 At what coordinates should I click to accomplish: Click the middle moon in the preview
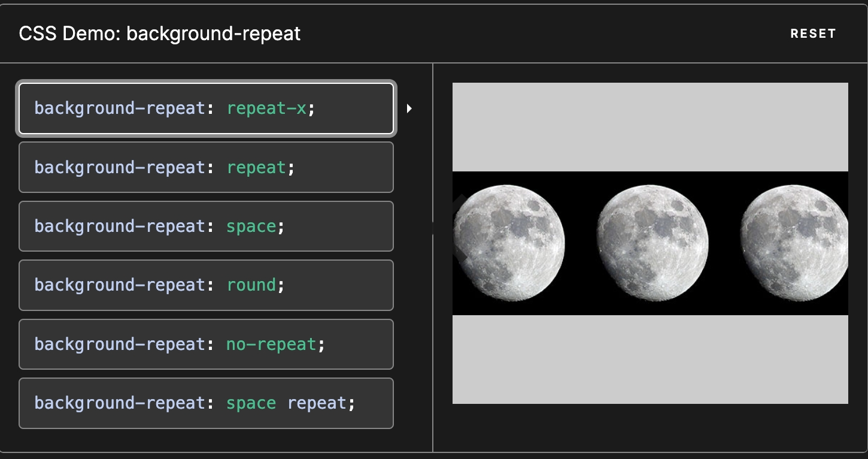[x=652, y=243]
